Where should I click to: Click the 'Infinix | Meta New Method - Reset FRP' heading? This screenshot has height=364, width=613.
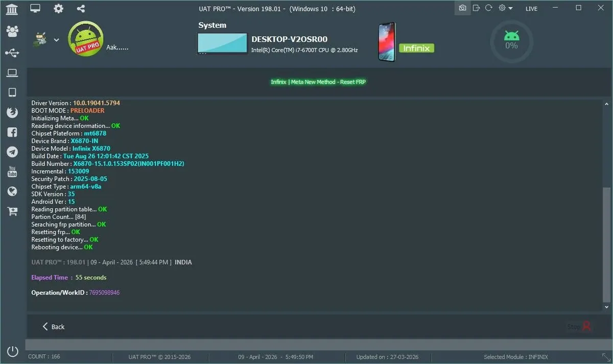[318, 82]
